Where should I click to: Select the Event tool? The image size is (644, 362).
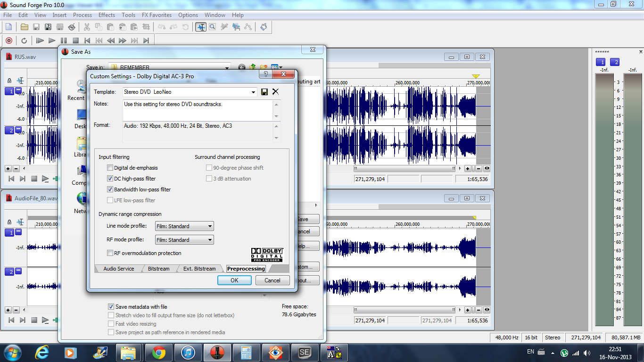pos(236,27)
